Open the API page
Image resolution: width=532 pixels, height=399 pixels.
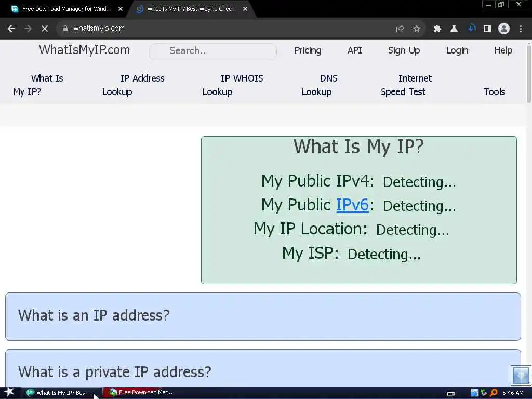pos(354,50)
